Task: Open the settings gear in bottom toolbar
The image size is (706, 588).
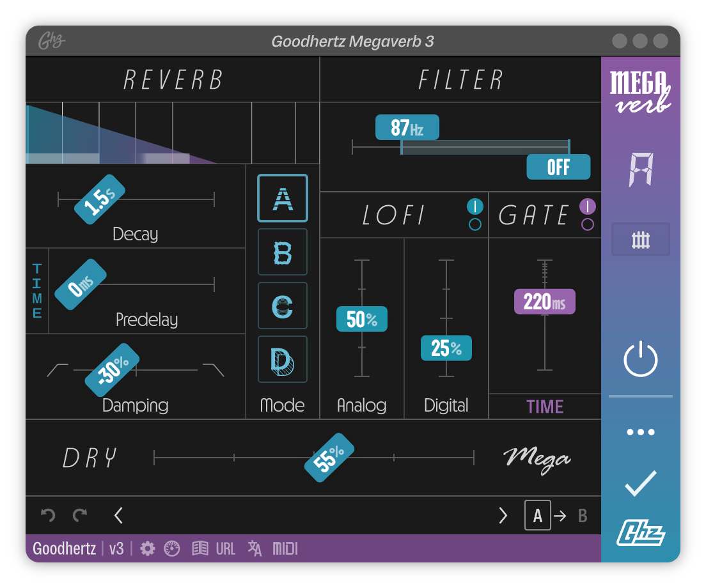Action: coord(147,548)
